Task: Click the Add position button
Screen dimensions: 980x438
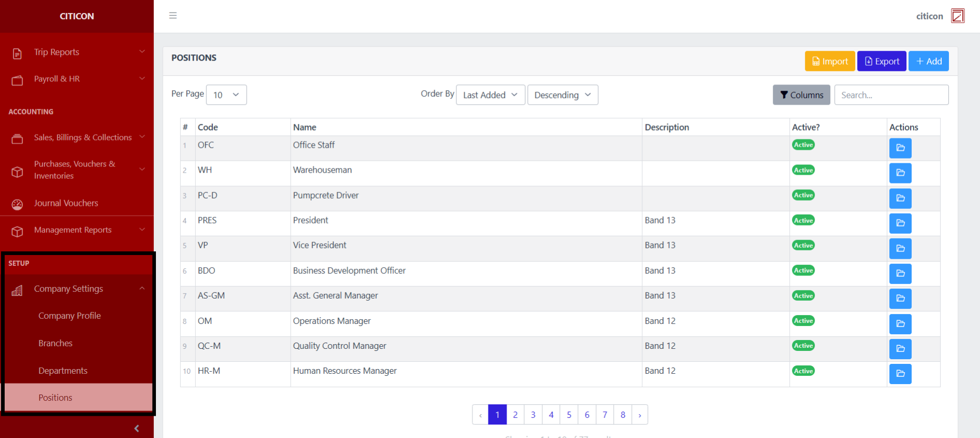Action: pos(929,61)
